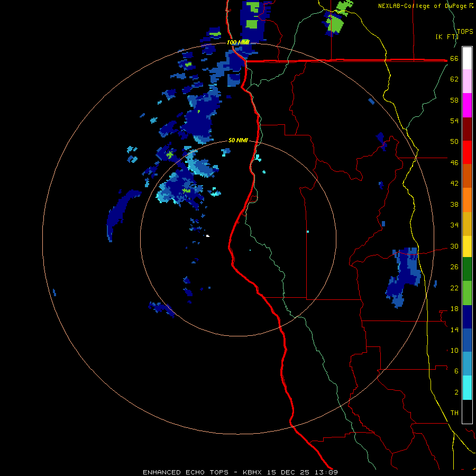Select the black TH legend swatch

[467, 411]
